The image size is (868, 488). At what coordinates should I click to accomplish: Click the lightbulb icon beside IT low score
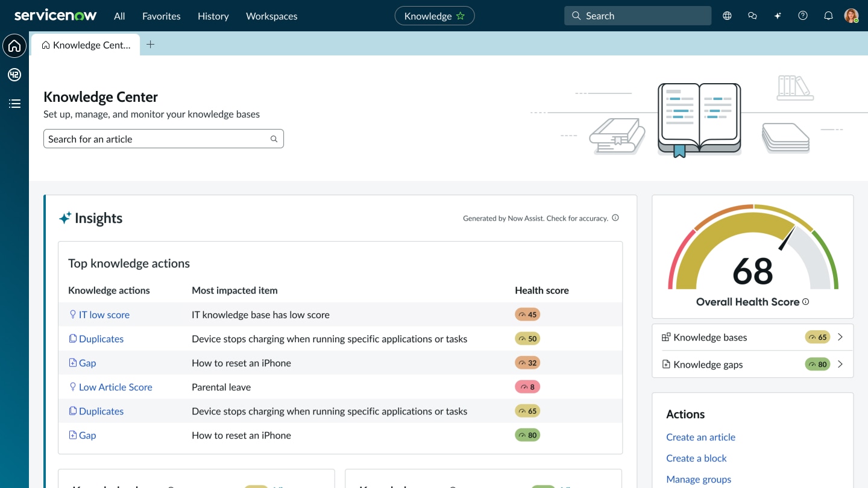73,314
